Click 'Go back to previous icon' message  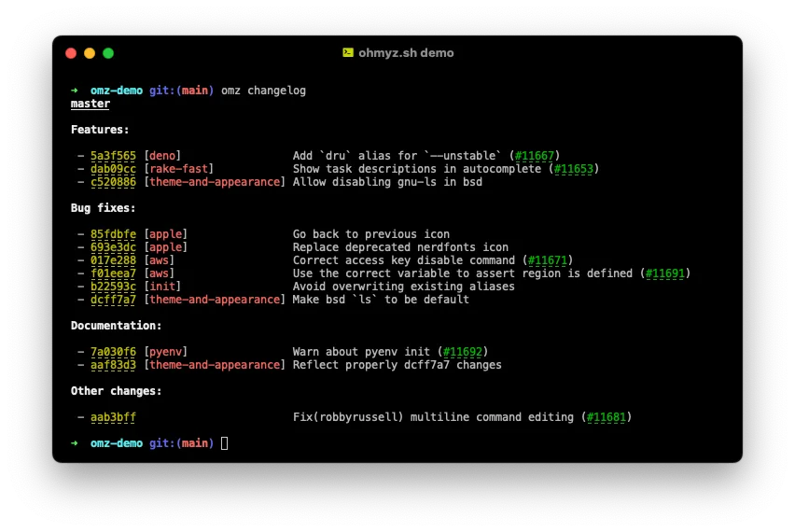pos(371,234)
